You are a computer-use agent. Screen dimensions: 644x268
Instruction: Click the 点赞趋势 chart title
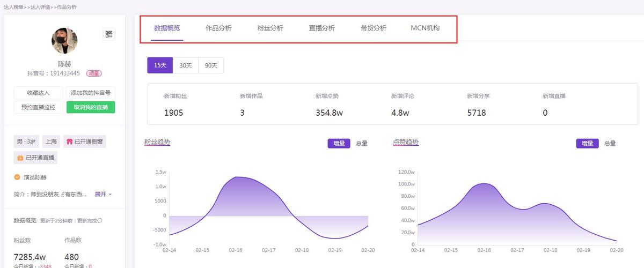(x=406, y=142)
